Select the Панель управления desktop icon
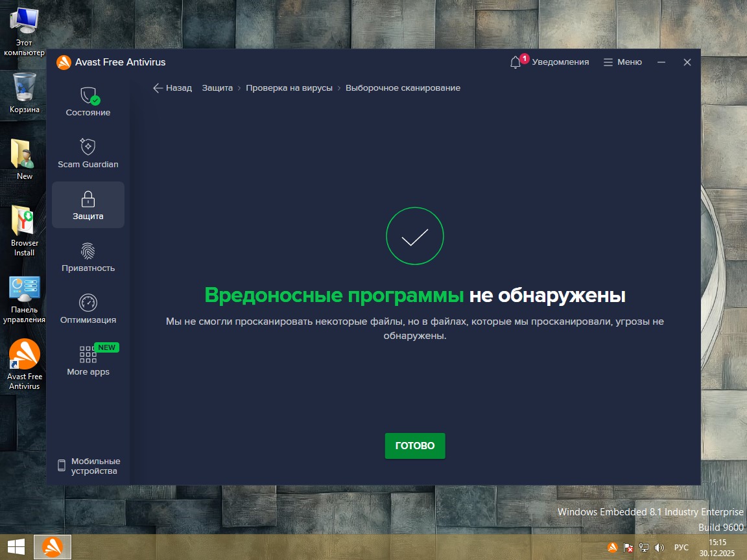The width and height of the screenshot is (747, 560). 25,290
